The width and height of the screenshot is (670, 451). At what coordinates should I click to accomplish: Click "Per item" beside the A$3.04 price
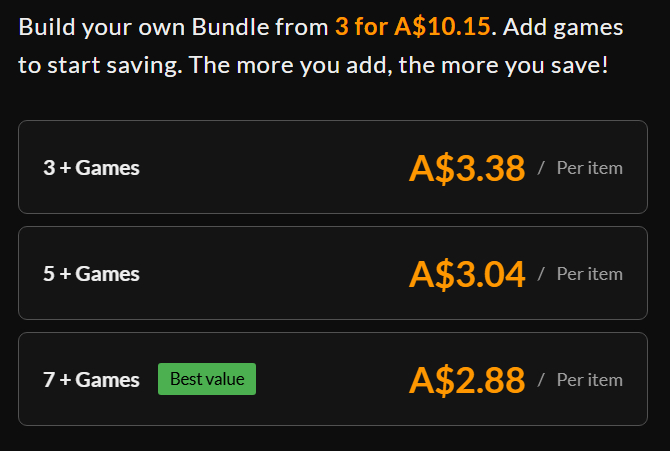point(589,274)
